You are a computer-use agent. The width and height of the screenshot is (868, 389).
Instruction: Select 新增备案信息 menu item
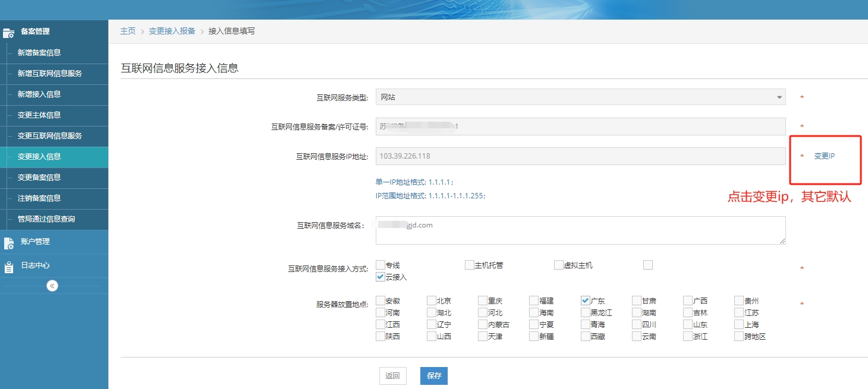[x=39, y=53]
